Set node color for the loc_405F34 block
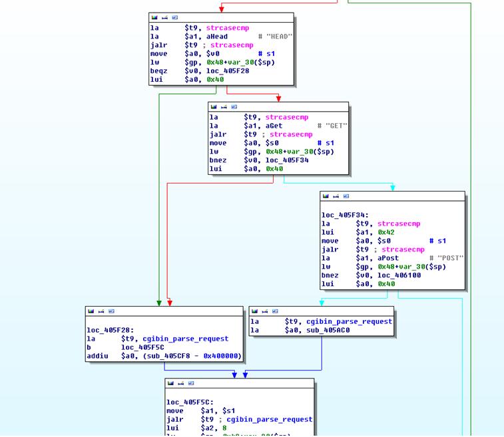 [326, 196]
